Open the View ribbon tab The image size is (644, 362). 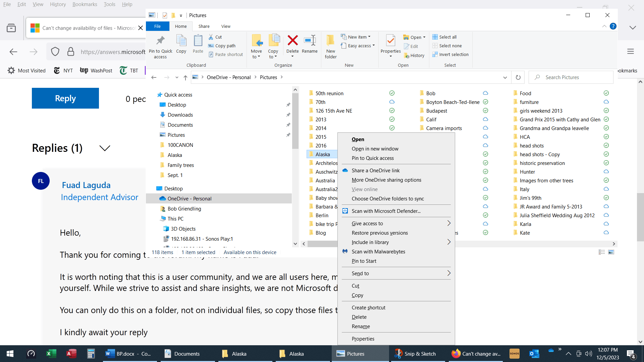tap(226, 26)
